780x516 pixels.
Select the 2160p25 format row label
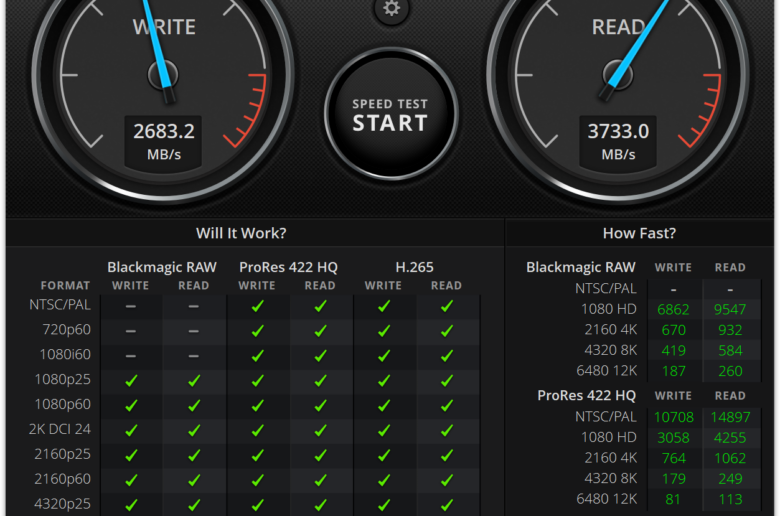(x=63, y=454)
